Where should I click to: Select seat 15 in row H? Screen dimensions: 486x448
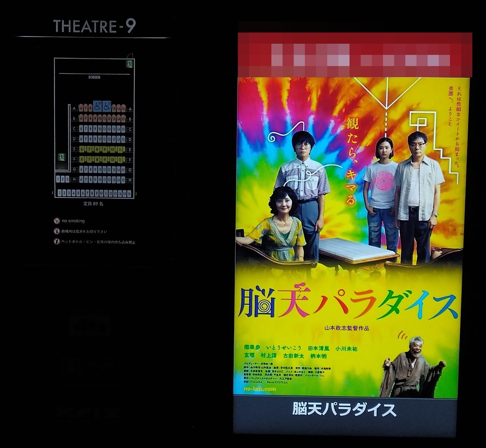point(123,180)
